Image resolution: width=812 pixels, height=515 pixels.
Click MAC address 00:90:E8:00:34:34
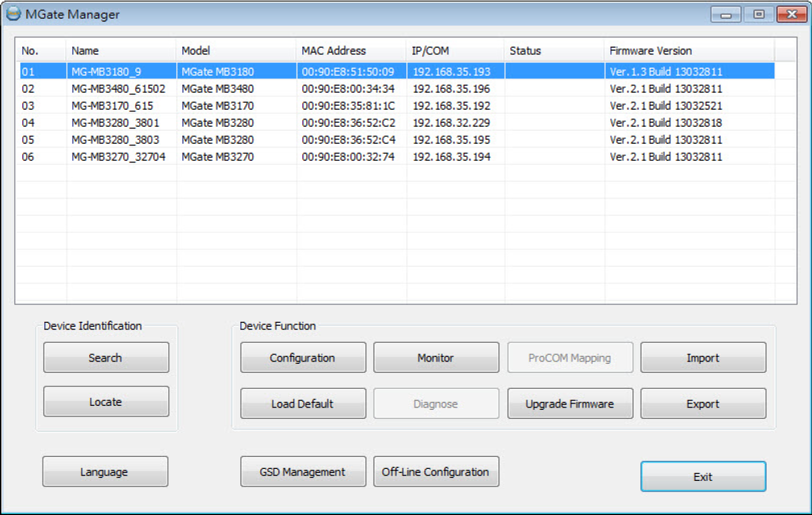(348, 89)
